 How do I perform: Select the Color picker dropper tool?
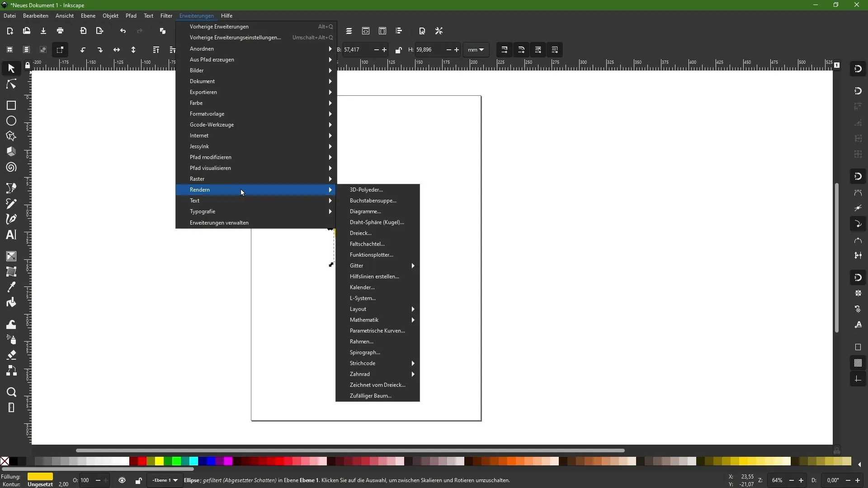[11, 287]
